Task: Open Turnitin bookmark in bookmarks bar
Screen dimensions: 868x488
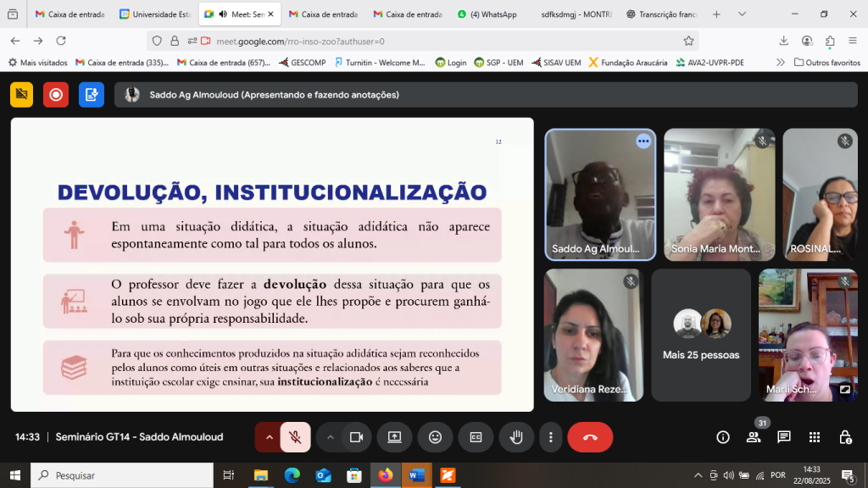Action: tap(380, 62)
